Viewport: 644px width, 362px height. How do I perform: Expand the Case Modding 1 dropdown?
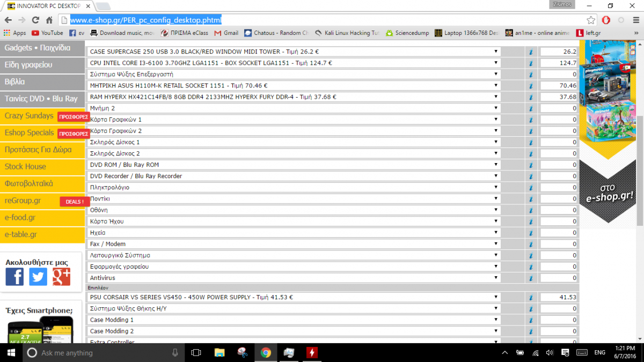pos(294,320)
